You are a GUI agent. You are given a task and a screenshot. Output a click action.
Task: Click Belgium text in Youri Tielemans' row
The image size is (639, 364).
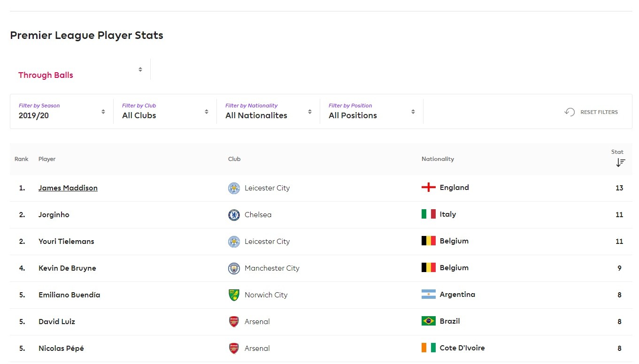(454, 241)
